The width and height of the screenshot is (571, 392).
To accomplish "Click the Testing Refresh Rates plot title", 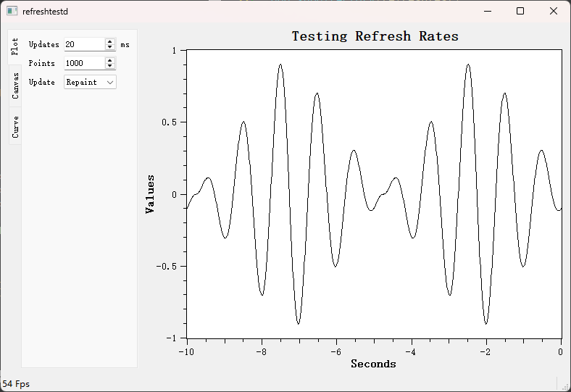I will 375,36.
